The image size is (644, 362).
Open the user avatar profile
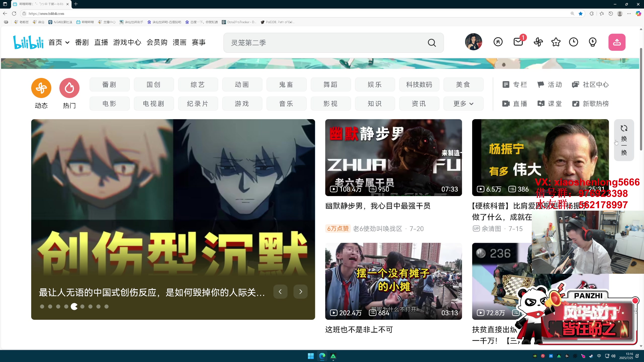click(473, 42)
